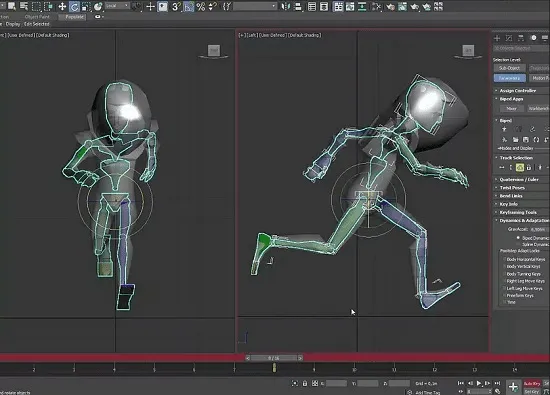Click the Lock COM Keying icon
The height and width of the screenshot is (395, 550).
529,168
